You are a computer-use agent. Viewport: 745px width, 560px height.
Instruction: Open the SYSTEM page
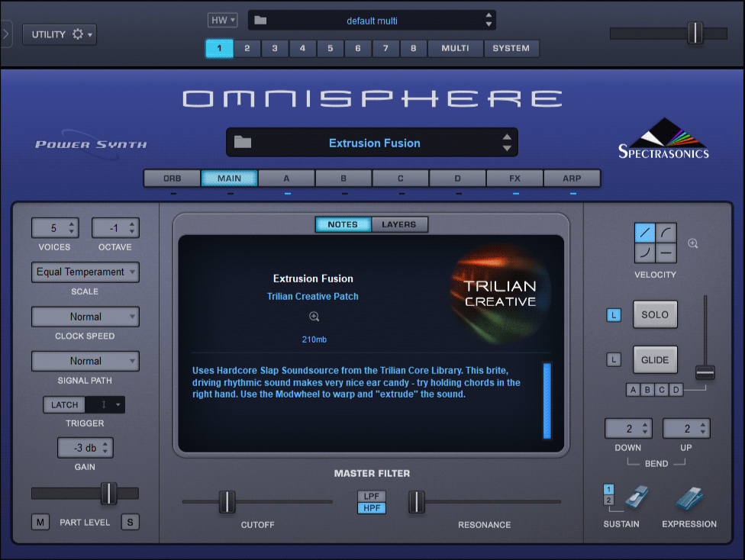(511, 48)
